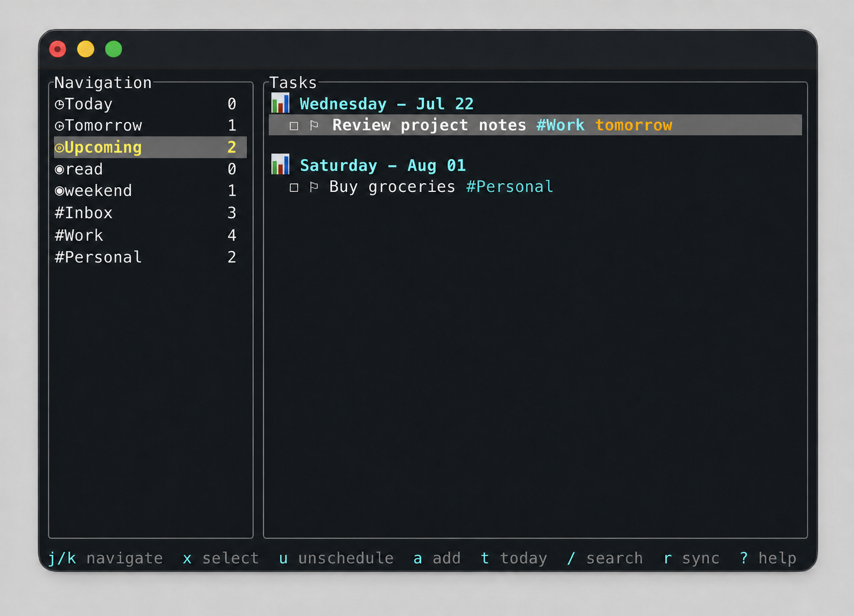Open the #Inbox project

[150, 213]
